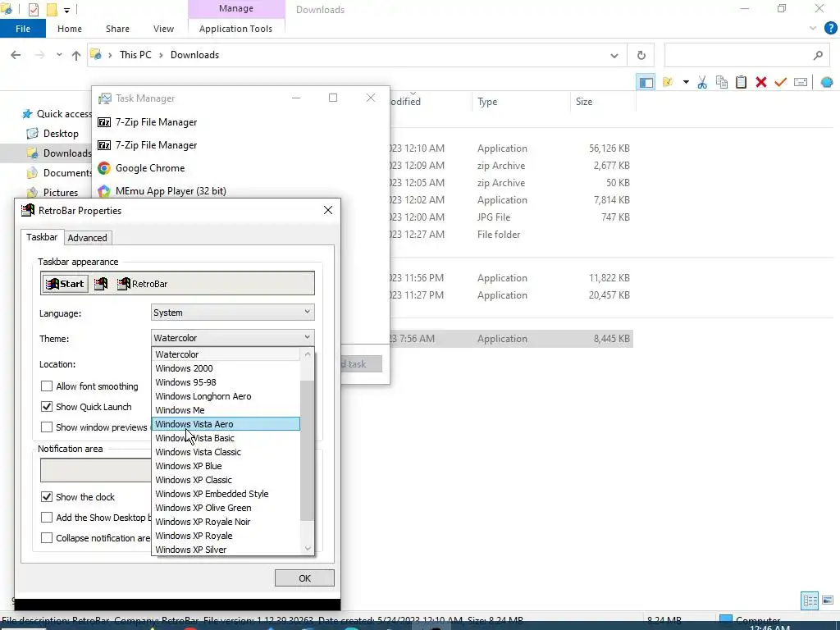Image resolution: width=840 pixels, height=630 pixels.
Task: Refresh the Downloads folder
Action: pos(641,55)
